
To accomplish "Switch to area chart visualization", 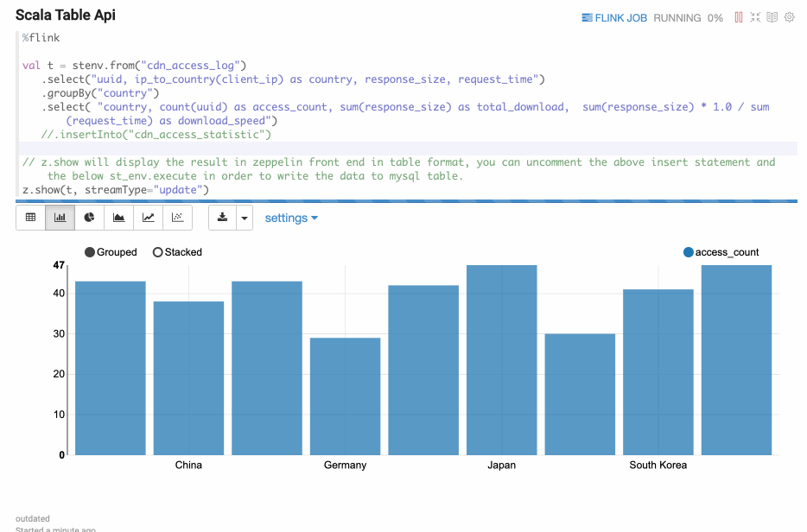I will tap(119, 218).
